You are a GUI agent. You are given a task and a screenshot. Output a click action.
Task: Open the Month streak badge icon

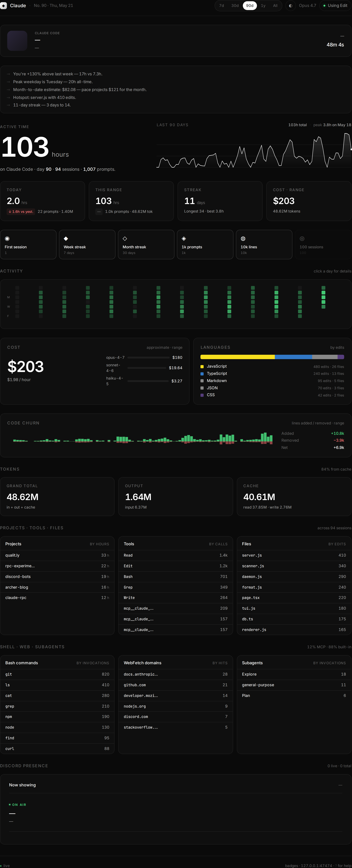pos(125,239)
